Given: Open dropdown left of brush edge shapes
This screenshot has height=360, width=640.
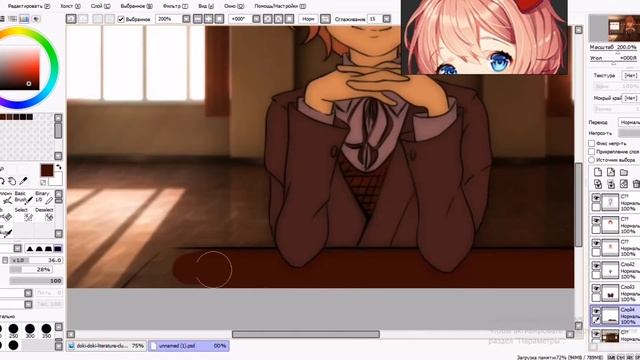Looking at the screenshot, I should coord(18,249).
